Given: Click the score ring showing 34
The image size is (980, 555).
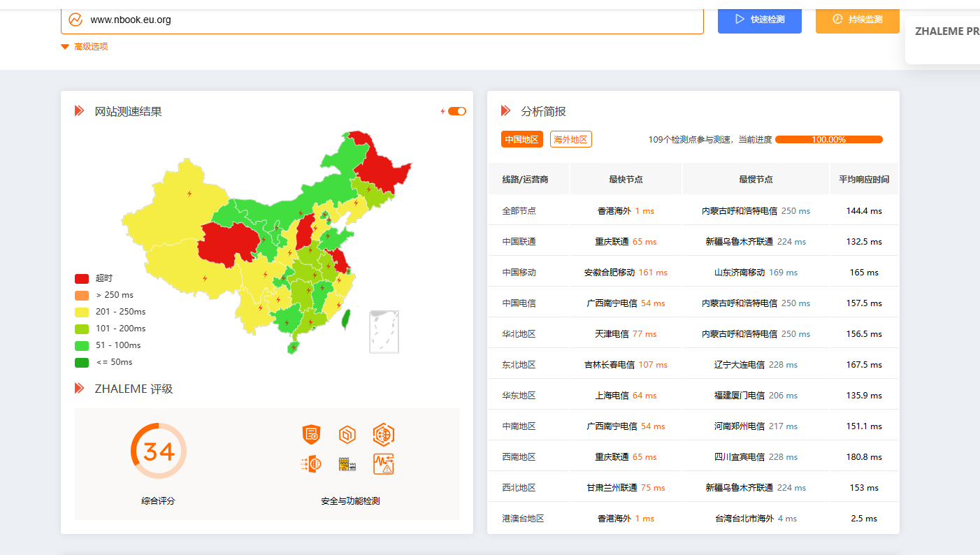Looking at the screenshot, I should pyautogui.click(x=159, y=451).
